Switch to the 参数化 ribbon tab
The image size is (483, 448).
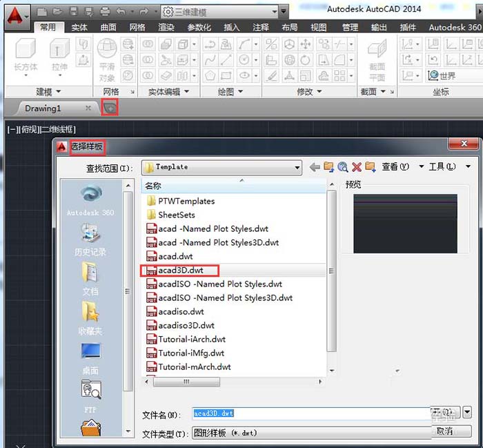coord(199,28)
